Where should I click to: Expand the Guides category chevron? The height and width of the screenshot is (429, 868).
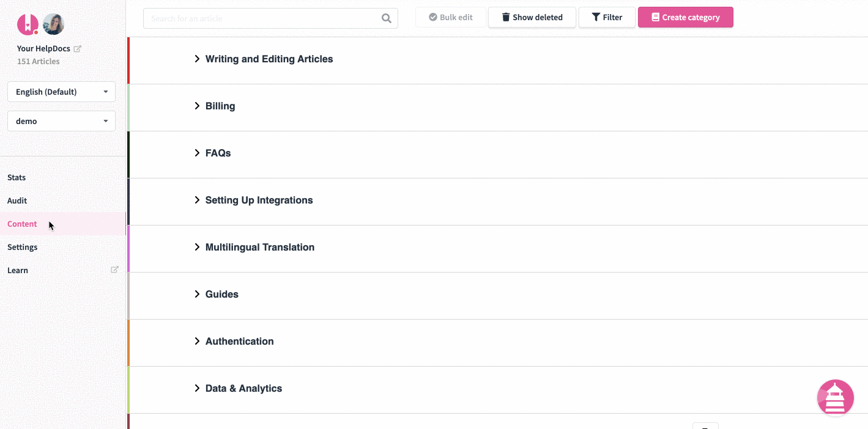pyautogui.click(x=197, y=294)
